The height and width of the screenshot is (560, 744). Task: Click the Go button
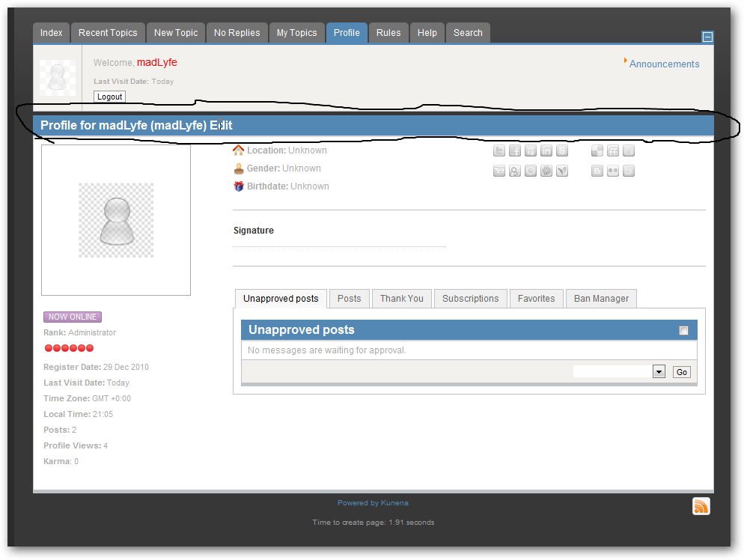[682, 372]
